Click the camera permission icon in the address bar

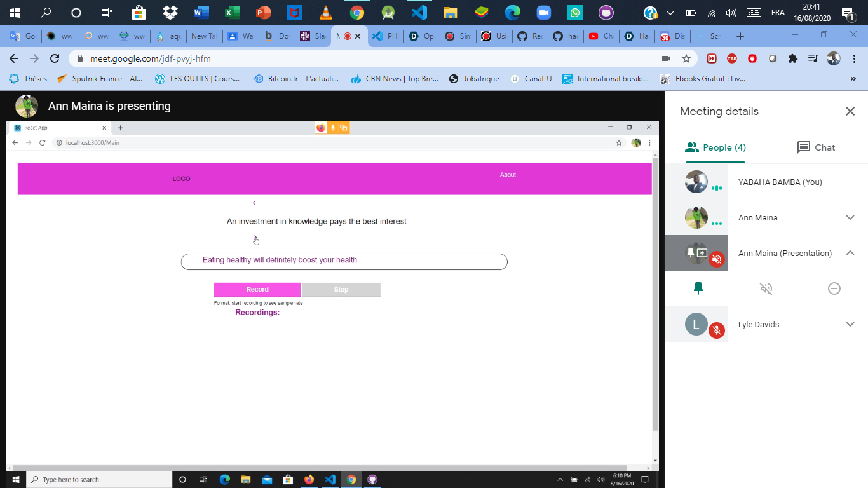tap(666, 58)
